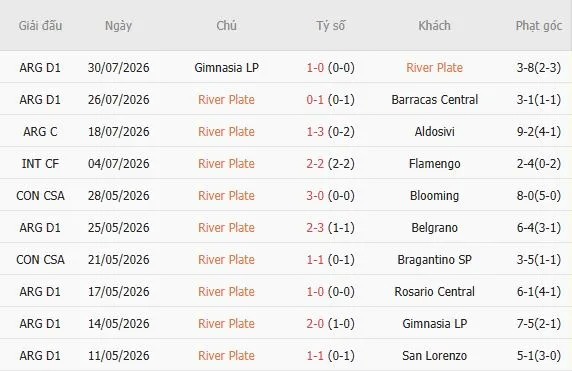Open Flamengo team page
The image size is (572, 371).
pos(434,163)
